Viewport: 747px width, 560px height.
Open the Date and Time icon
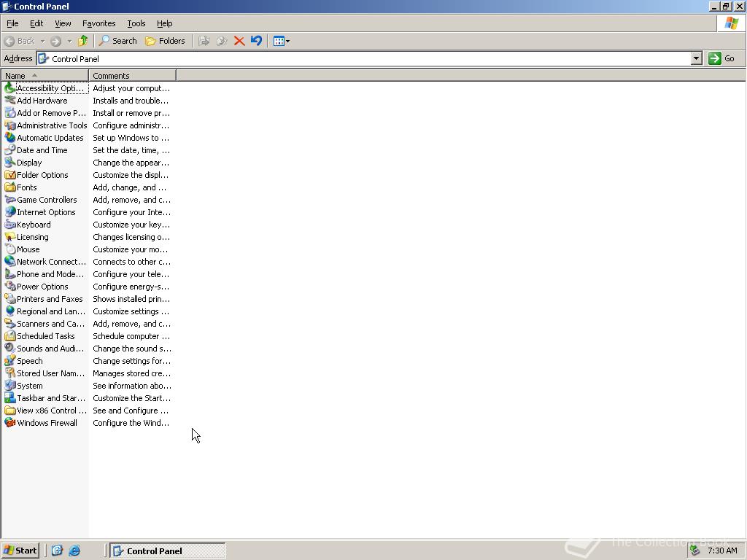tap(10, 150)
